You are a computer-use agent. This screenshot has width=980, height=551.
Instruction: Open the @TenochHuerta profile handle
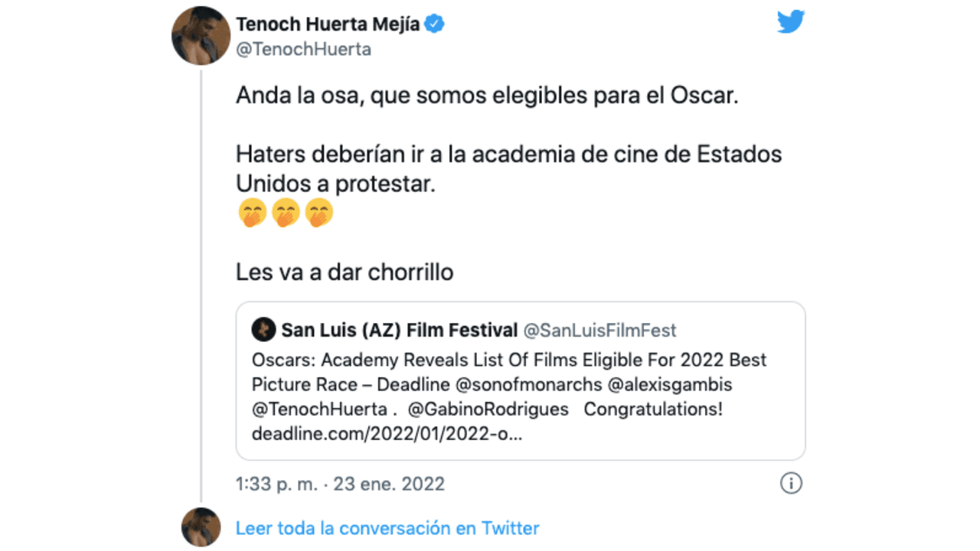coord(303,49)
